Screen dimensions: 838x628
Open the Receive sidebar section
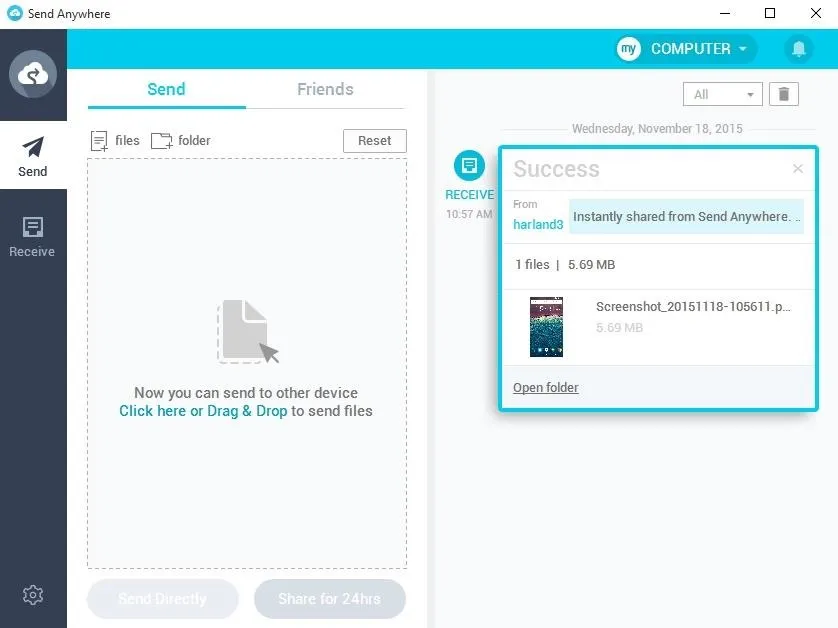pos(33,237)
